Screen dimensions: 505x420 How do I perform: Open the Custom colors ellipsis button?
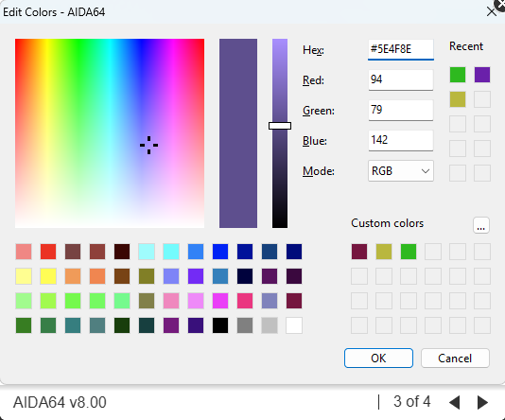481,225
